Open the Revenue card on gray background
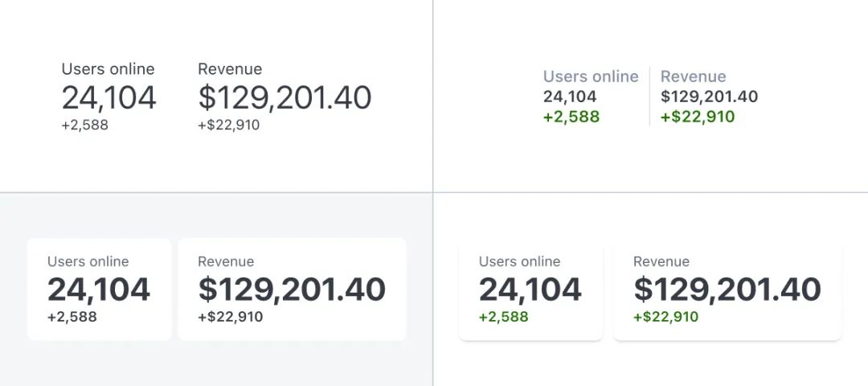Viewport: 868px width, 386px height. coord(292,289)
